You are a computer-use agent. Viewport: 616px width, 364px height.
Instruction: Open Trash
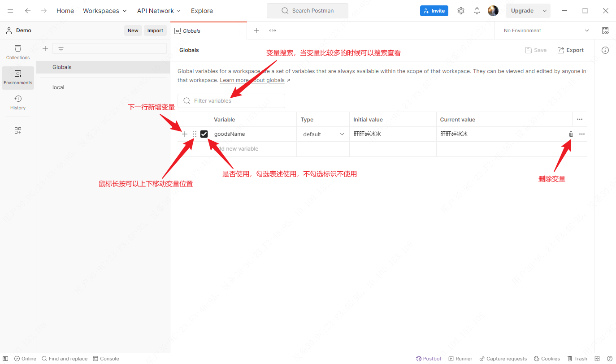[577, 359]
